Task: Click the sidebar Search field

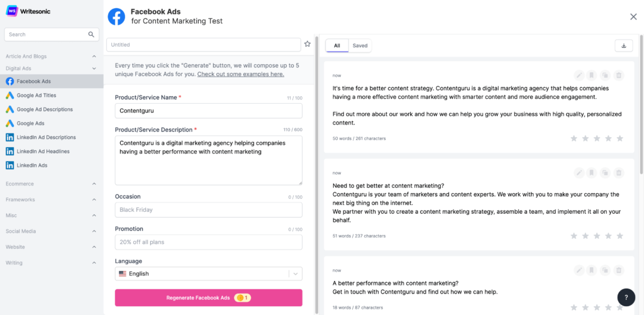Action: pyautogui.click(x=52, y=35)
